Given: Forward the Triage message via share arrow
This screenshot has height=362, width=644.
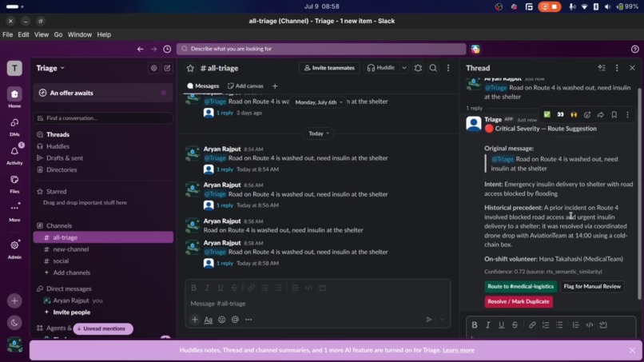Looking at the screenshot, I should (601, 115).
